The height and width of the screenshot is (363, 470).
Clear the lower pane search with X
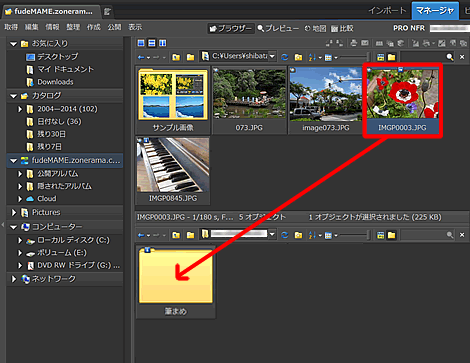tap(462, 235)
